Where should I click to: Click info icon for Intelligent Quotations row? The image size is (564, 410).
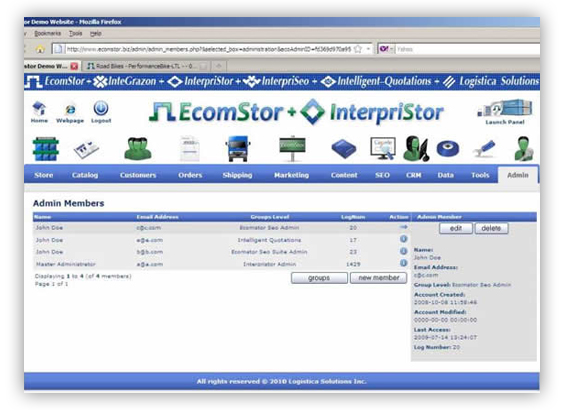pos(404,239)
